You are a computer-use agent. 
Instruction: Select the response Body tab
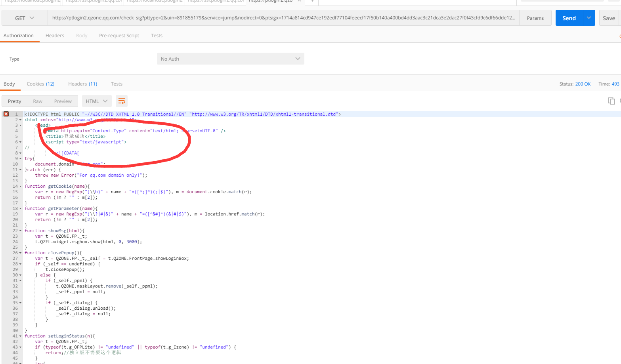coord(9,84)
